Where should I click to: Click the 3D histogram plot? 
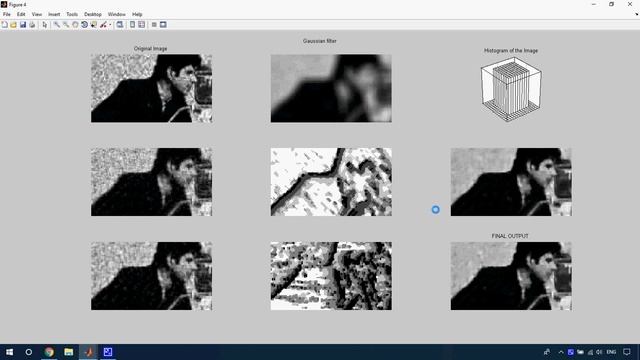(511, 89)
